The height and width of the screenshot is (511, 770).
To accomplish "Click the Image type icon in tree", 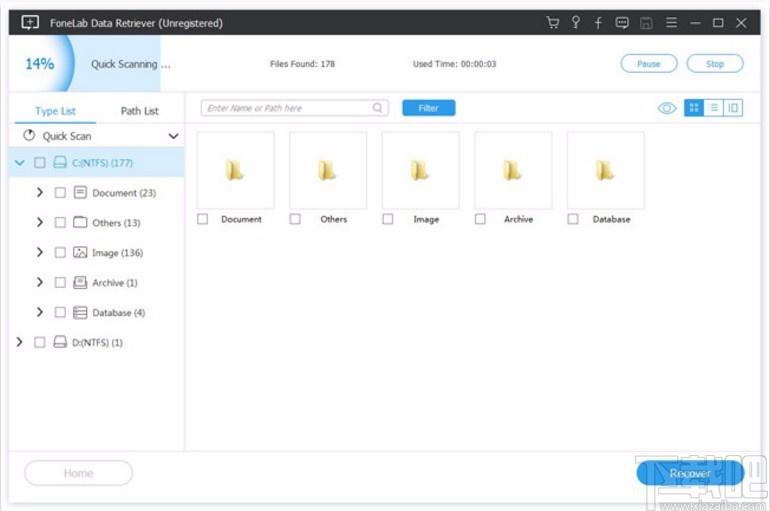I will (80, 252).
